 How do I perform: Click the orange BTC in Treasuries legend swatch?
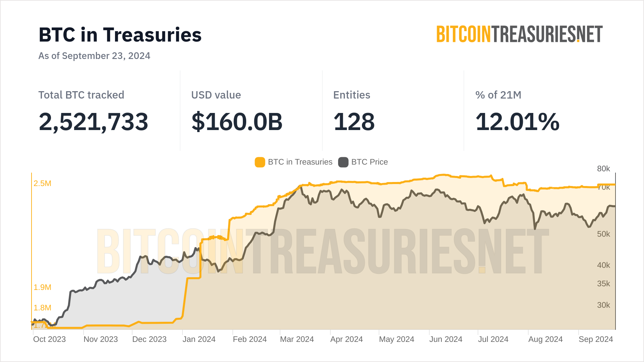pyautogui.click(x=260, y=162)
